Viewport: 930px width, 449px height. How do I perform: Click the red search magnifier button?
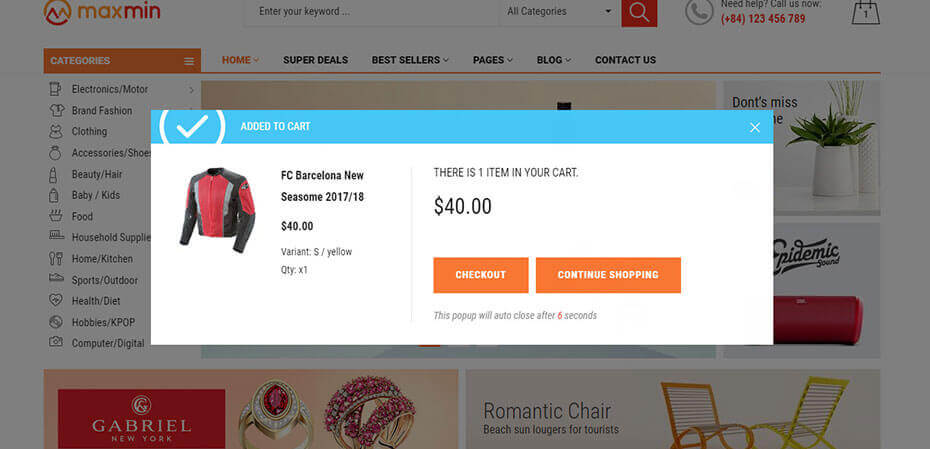point(639,12)
